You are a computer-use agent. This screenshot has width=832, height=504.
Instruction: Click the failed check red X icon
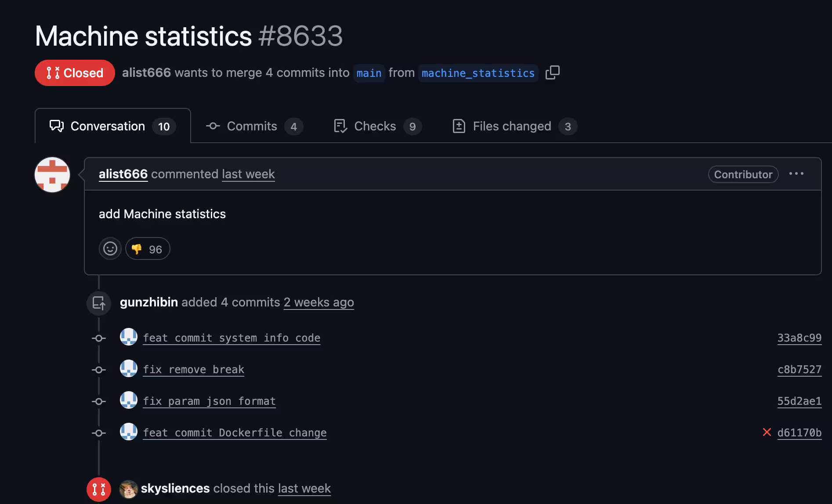point(767,432)
